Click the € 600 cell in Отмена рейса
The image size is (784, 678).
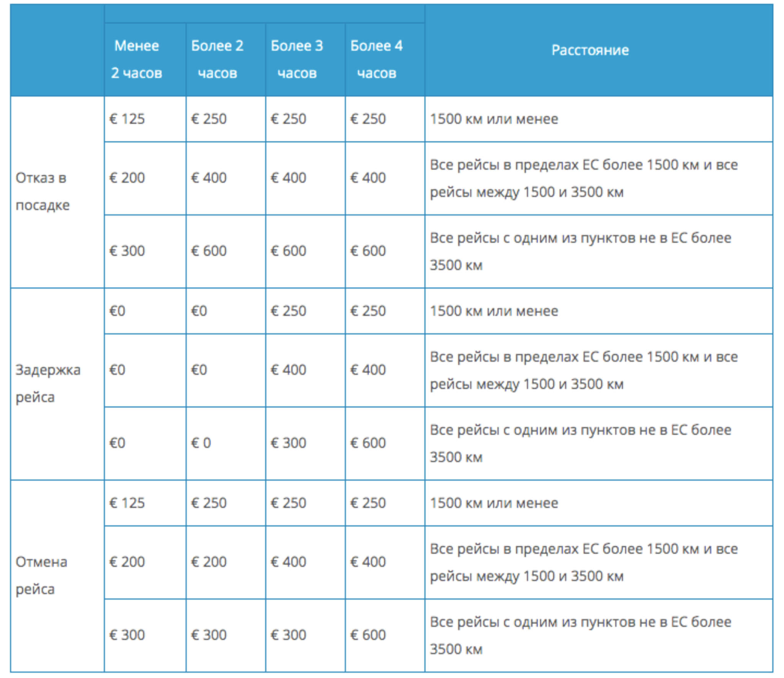coord(368,635)
